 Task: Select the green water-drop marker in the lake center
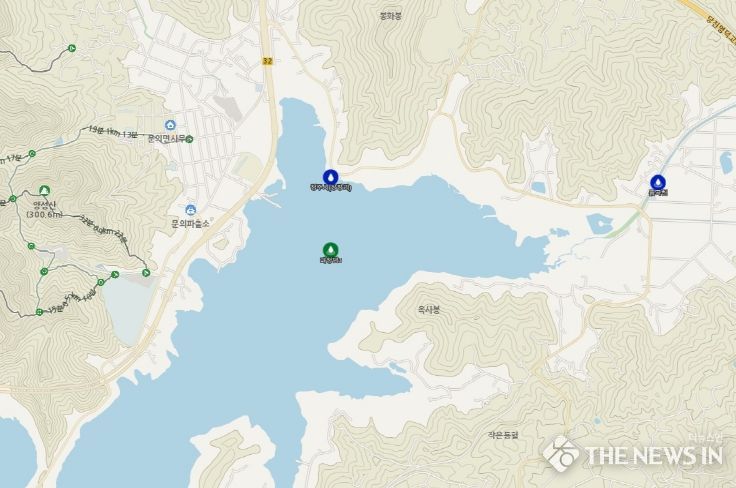pos(330,250)
